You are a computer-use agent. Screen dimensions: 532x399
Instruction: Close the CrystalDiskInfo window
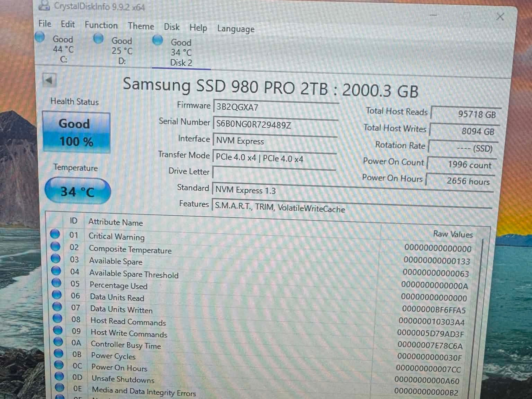pos(500,17)
